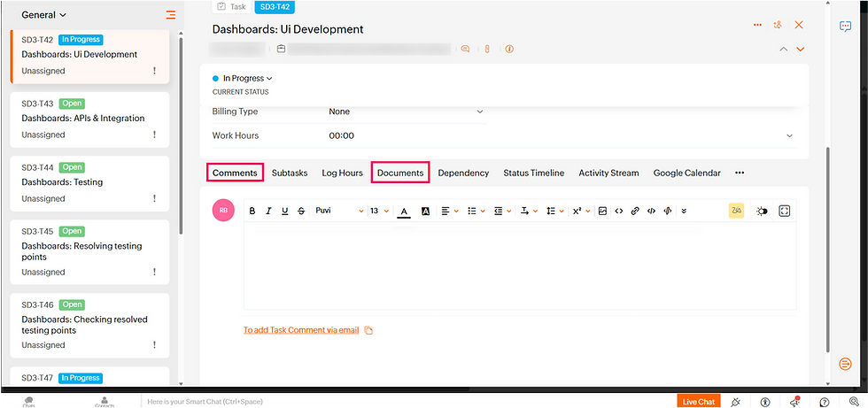Open the indent options dropdown

tap(503, 211)
